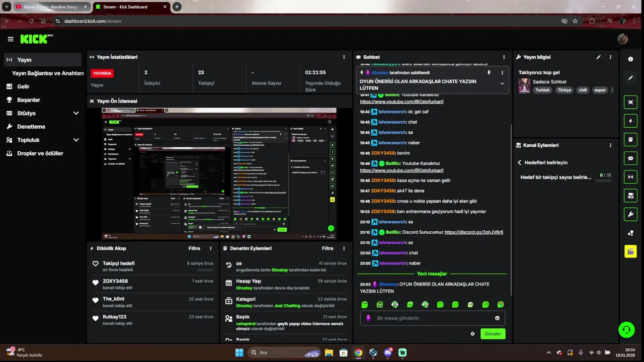This screenshot has width=644, height=362.
Task: Toggle the channel actions widget icon
Action: [630, 196]
